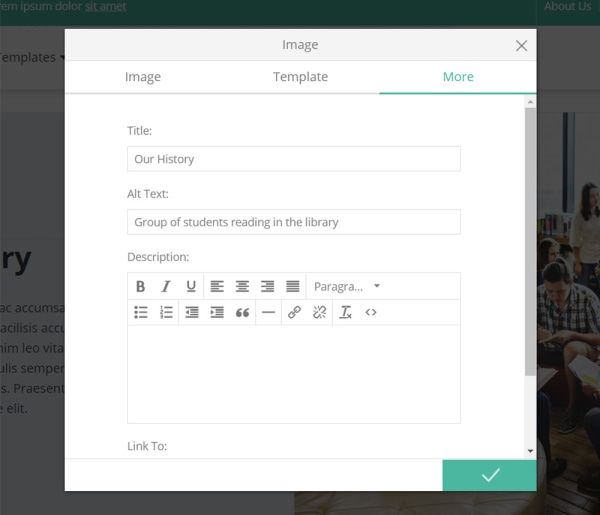Insert a horizontal line
Screen dimensions: 600x515
coord(268,312)
